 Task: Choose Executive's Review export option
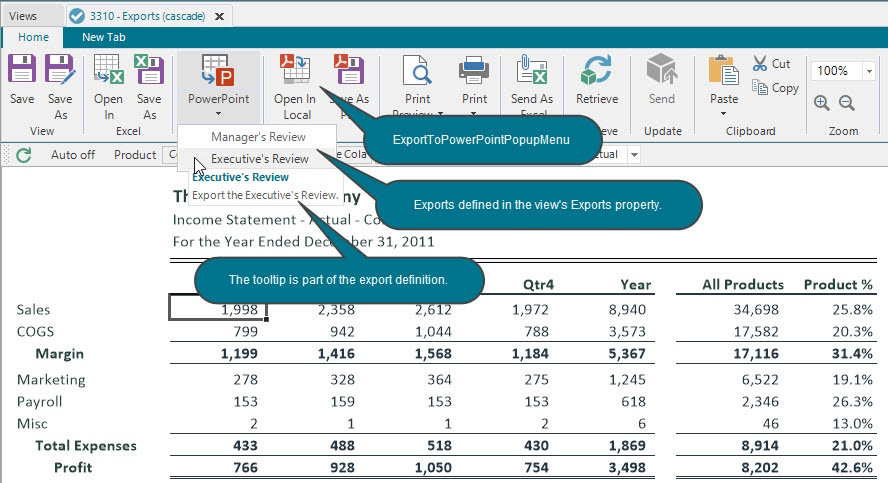pos(258,159)
